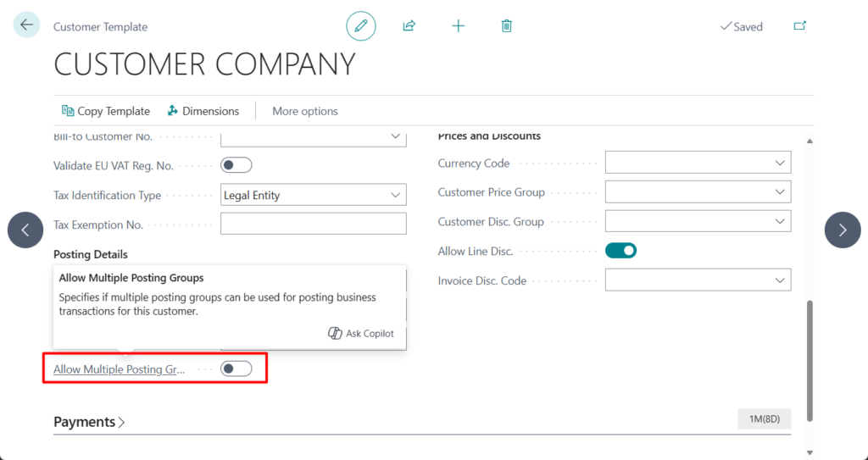Click Ask Copilot in the tooltip
This screenshot has width=868, height=460.
pos(361,334)
